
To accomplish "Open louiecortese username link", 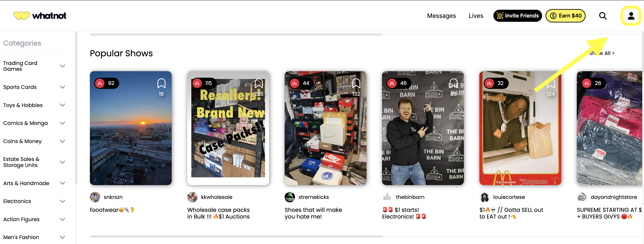I will [509, 197].
